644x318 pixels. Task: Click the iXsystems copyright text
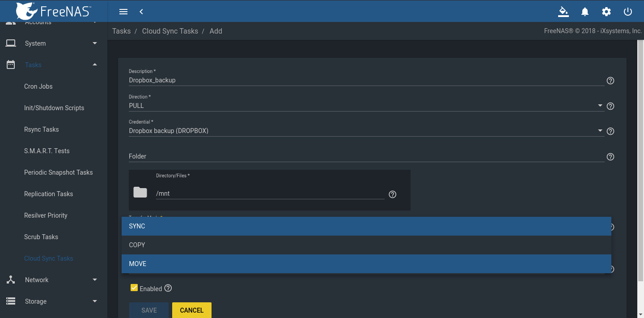pos(593,31)
